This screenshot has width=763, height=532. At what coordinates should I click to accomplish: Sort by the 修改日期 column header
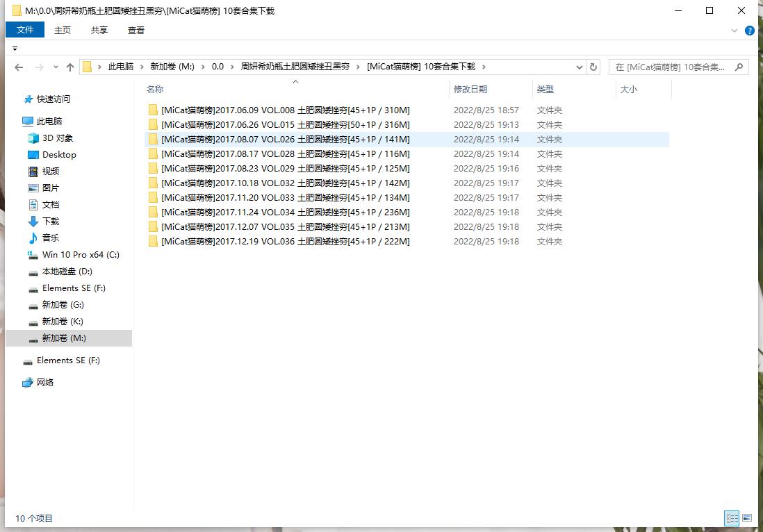tap(470, 90)
